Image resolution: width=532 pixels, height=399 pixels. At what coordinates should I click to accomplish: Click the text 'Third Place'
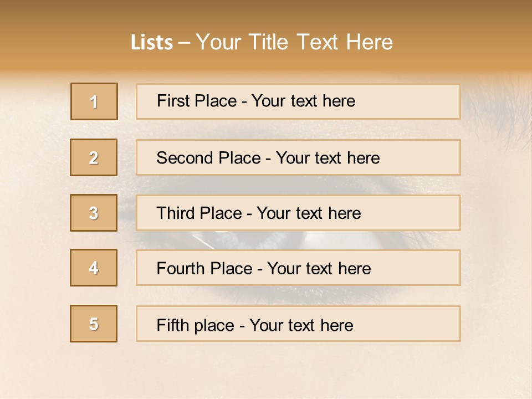[x=199, y=213]
